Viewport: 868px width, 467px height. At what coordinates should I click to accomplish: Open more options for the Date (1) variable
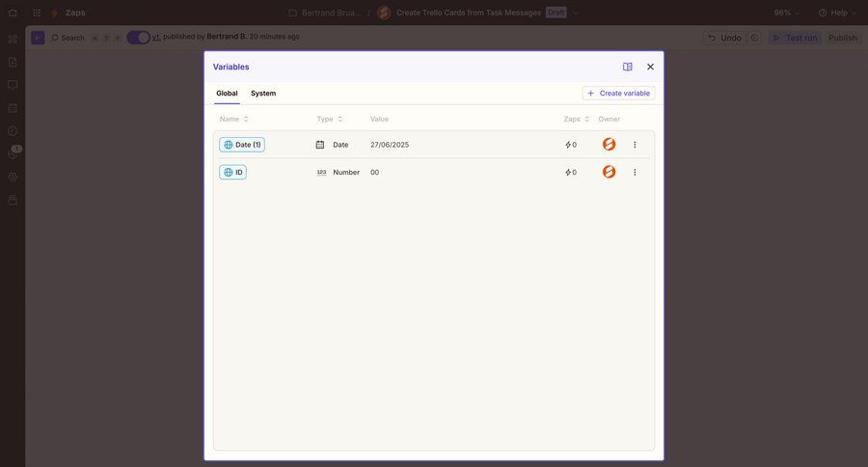(x=635, y=145)
